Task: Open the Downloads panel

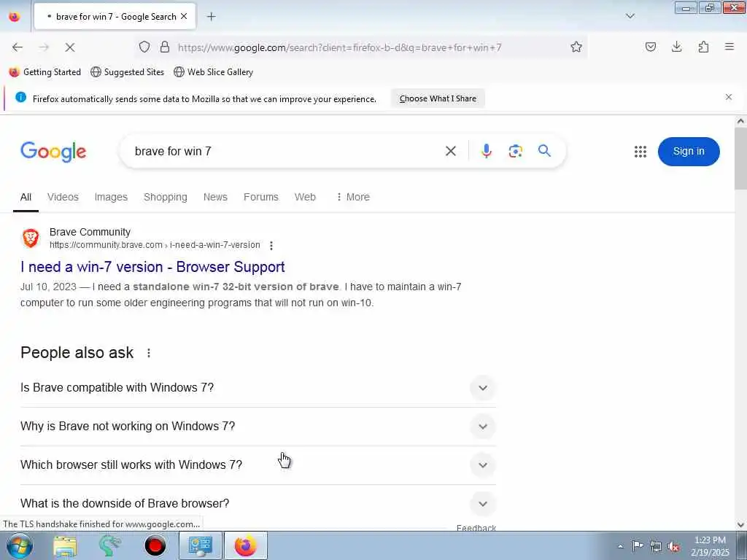Action: pyautogui.click(x=676, y=47)
